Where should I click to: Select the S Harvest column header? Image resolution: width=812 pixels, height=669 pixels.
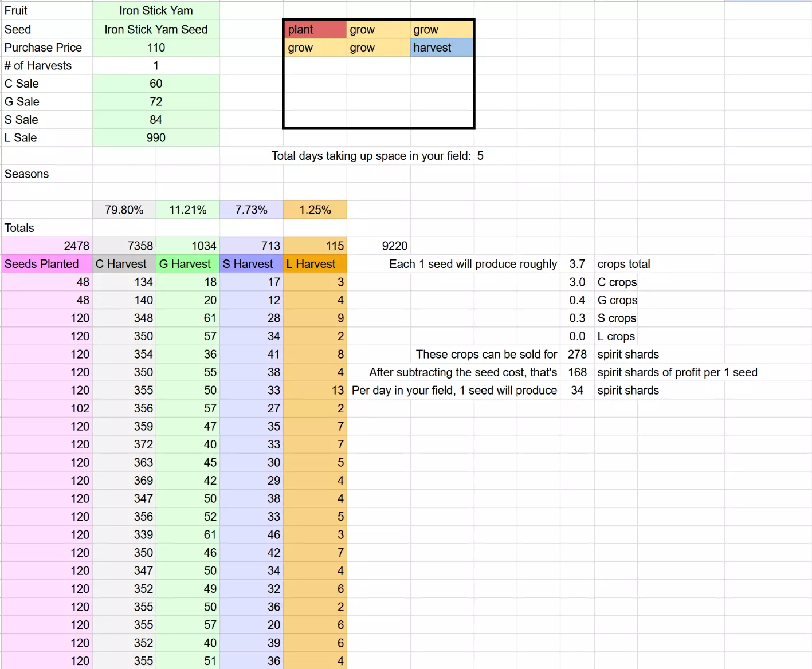(251, 264)
